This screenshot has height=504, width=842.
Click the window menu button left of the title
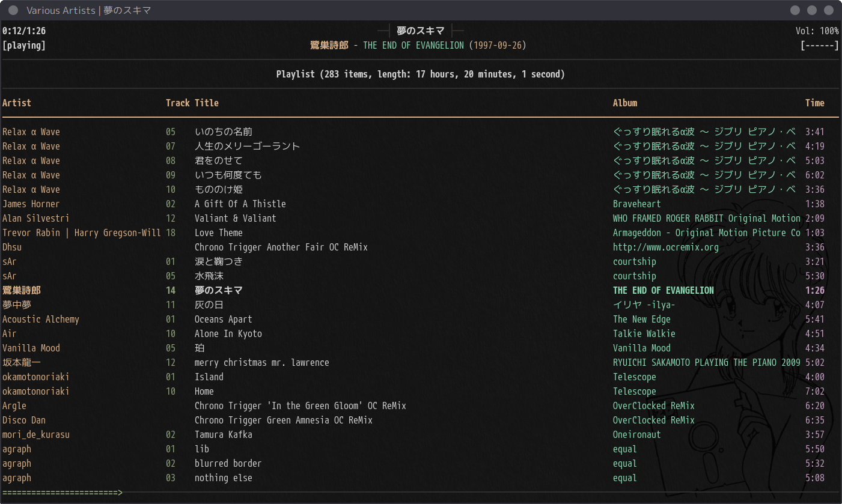13,10
